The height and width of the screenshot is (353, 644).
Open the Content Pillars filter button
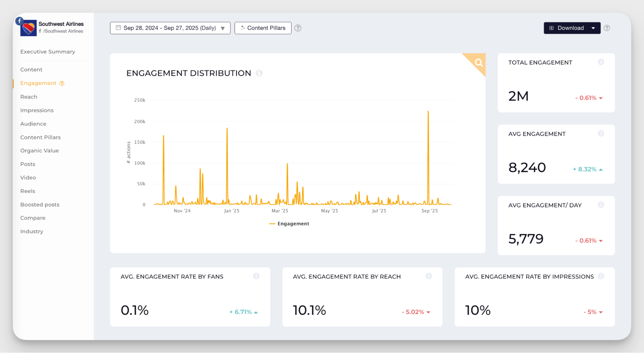pos(263,28)
